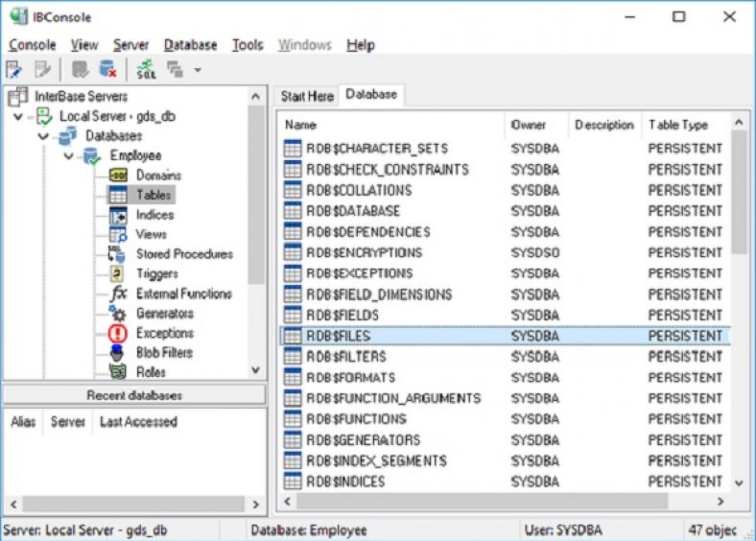Open the Server menu
Image resolution: width=756 pixels, height=541 pixels.
tap(130, 45)
